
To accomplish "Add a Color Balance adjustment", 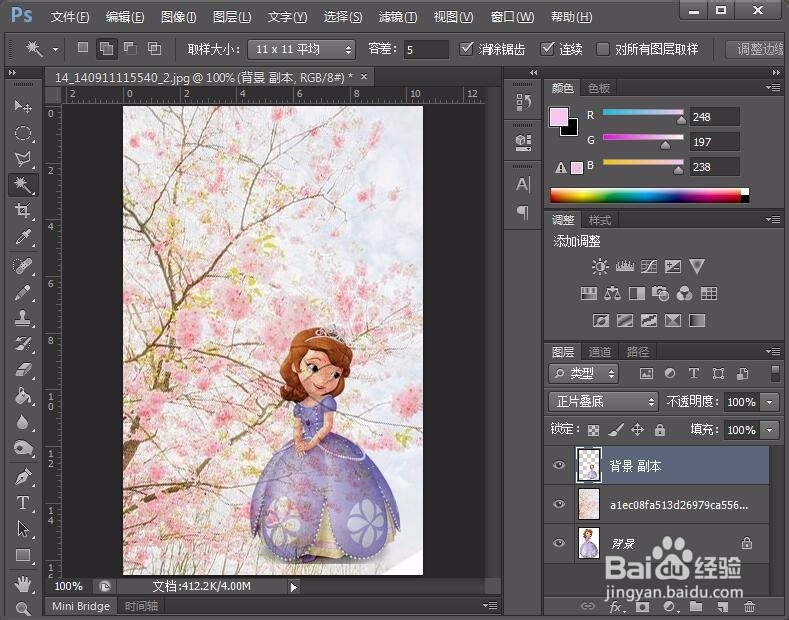I will point(612,293).
